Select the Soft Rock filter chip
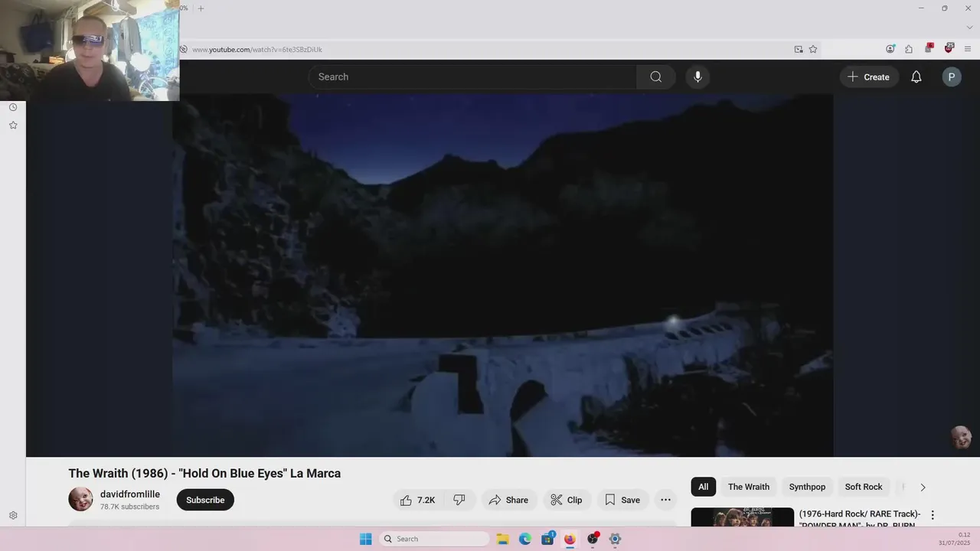This screenshot has height=551, width=980. tap(864, 487)
